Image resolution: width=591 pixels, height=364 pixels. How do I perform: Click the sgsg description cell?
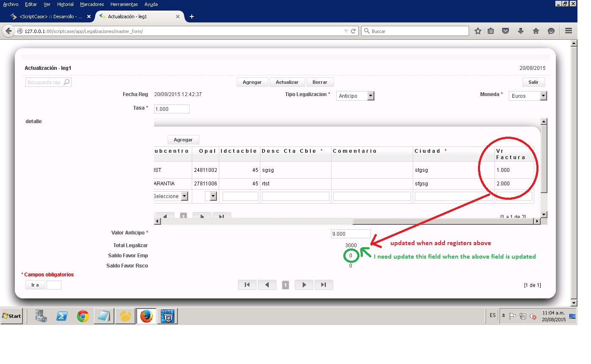(295, 170)
